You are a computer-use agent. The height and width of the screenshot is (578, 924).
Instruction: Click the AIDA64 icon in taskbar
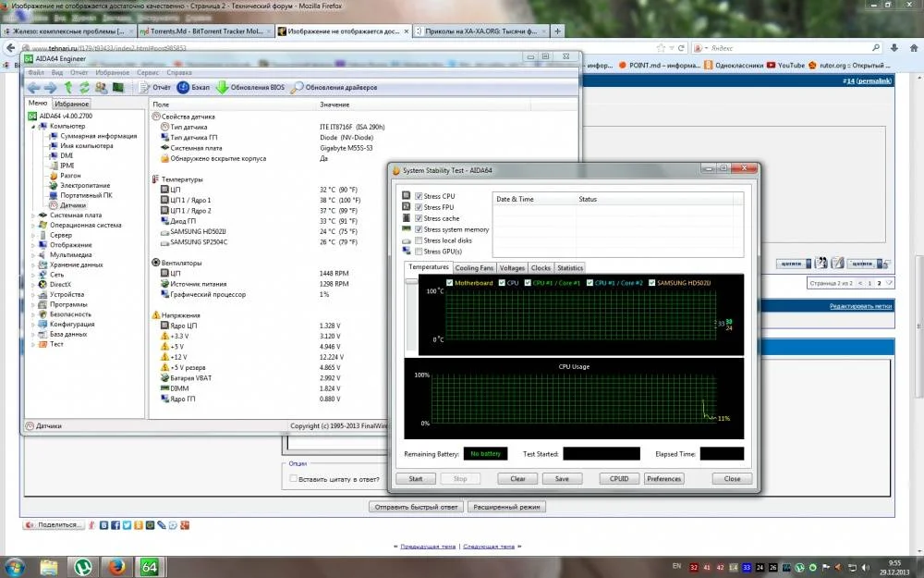pos(149,566)
